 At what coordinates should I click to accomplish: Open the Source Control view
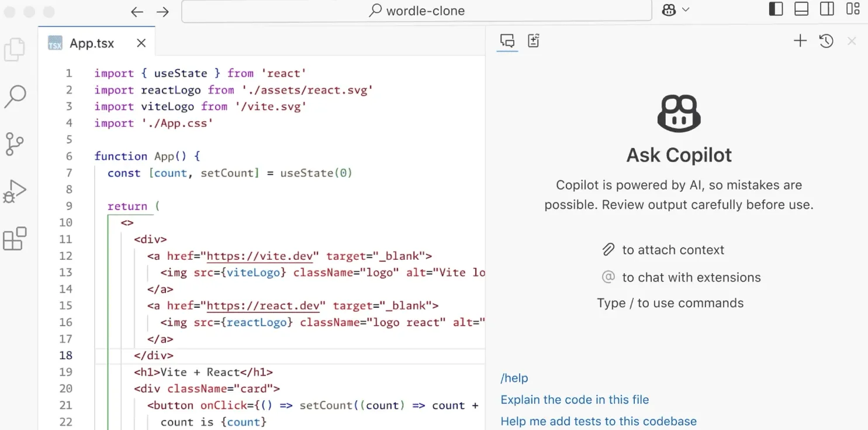pyautogui.click(x=15, y=144)
